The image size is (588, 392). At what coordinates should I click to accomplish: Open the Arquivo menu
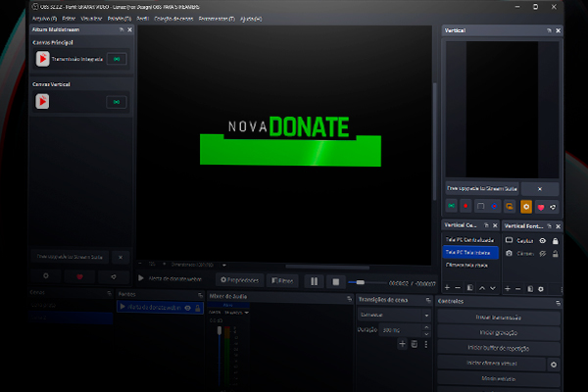click(44, 19)
